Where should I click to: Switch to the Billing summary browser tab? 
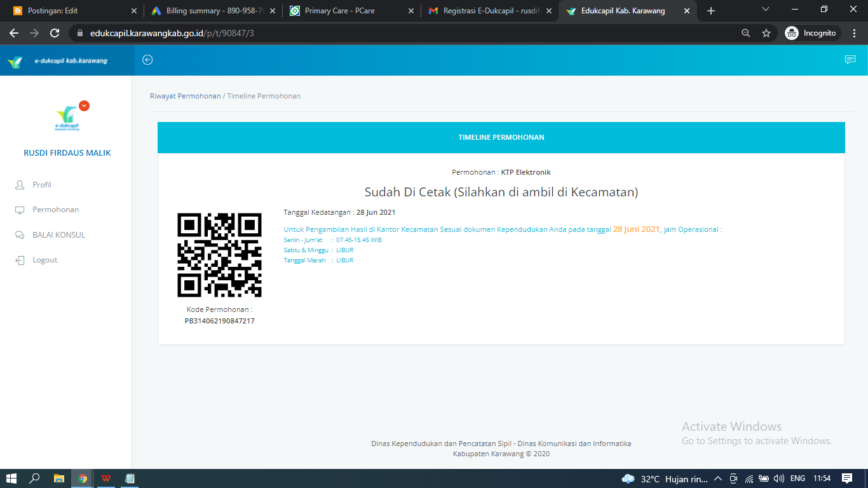213,11
